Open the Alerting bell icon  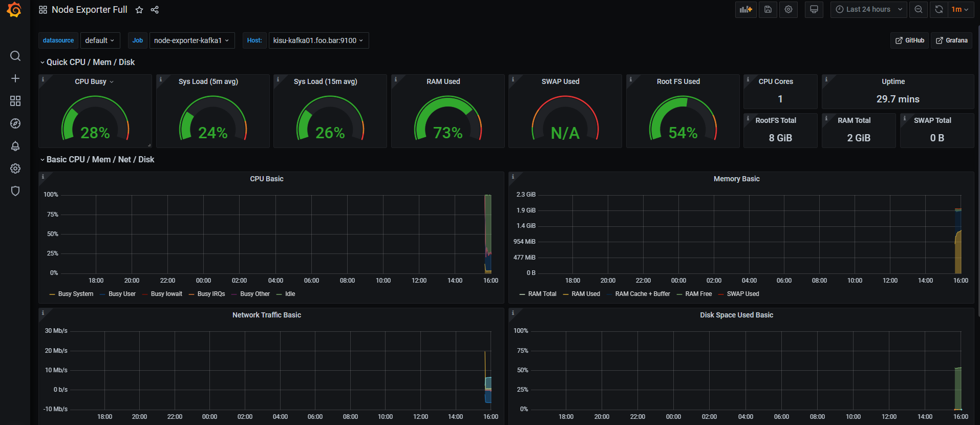pyautogui.click(x=15, y=146)
